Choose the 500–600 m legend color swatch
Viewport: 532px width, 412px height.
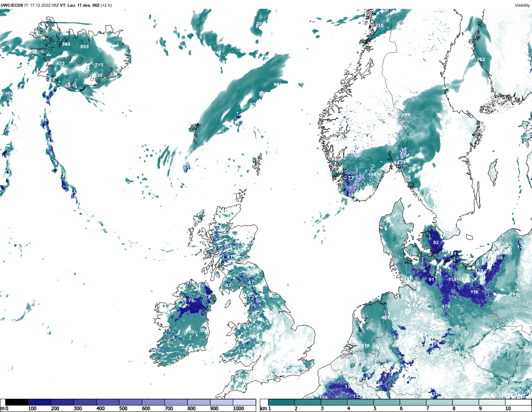pos(131,402)
